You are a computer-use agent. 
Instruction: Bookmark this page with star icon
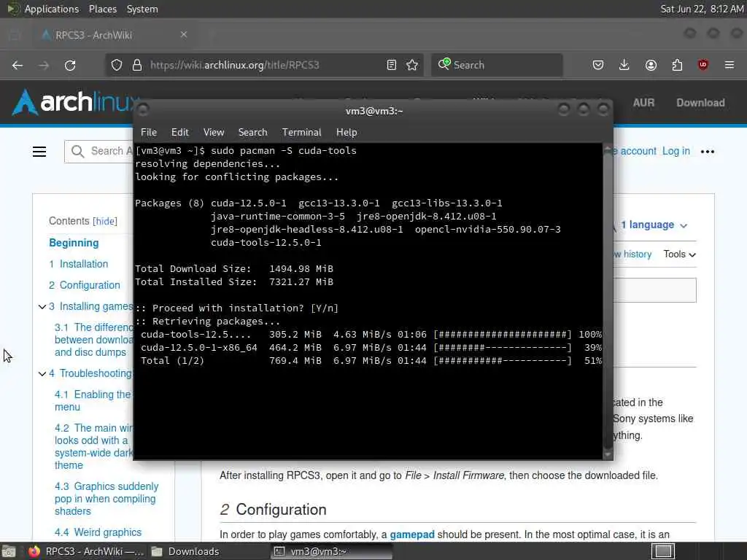coord(413,65)
